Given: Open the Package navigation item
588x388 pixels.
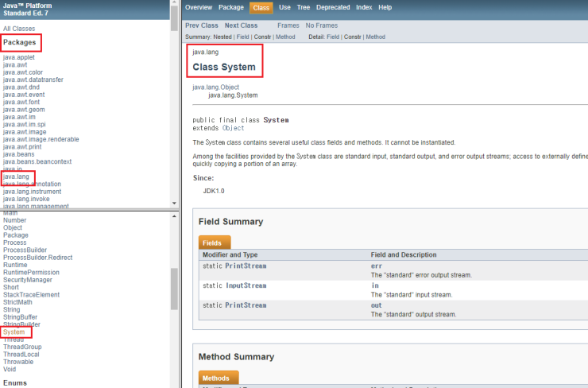Looking at the screenshot, I should (231, 7).
